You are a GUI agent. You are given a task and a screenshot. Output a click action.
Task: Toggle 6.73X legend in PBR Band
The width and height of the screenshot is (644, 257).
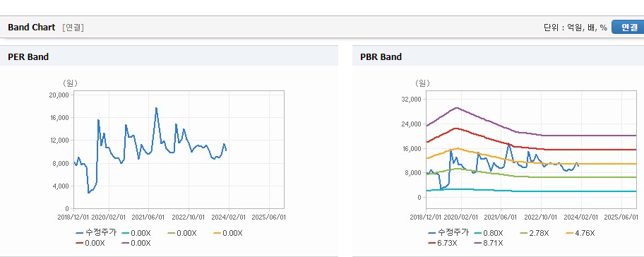442,243
